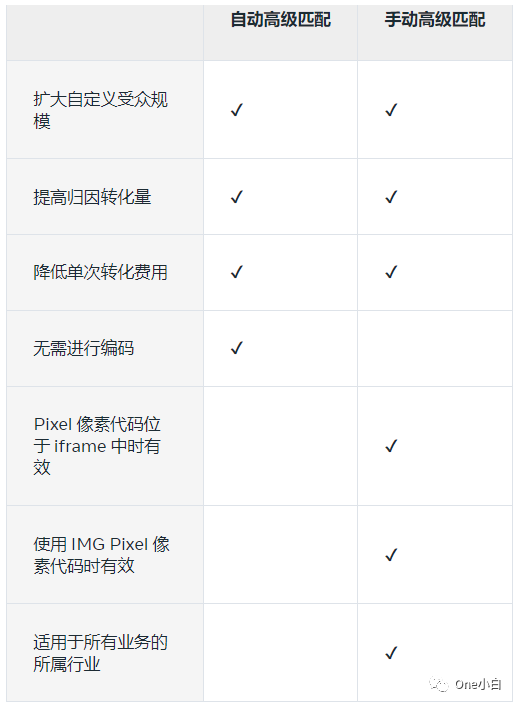The image size is (518, 707).
Task: Select the 扩大自定义受众规模 row label
Action: [100, 110]
